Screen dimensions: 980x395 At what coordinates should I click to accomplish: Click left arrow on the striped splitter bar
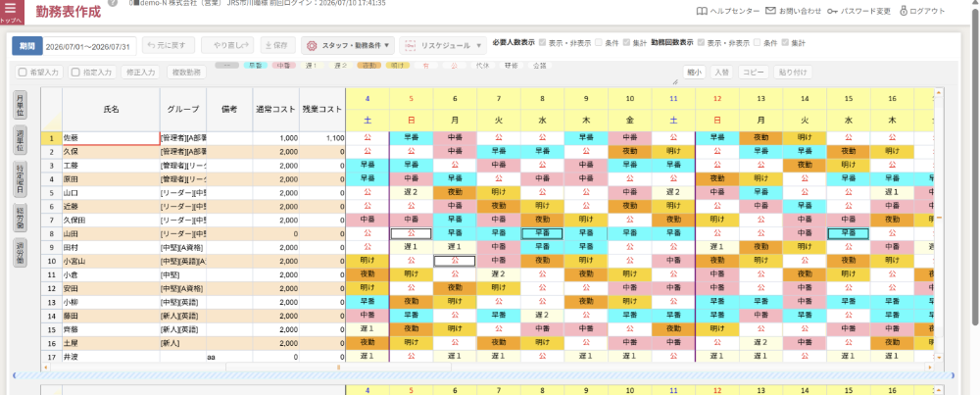pos(15,375)
